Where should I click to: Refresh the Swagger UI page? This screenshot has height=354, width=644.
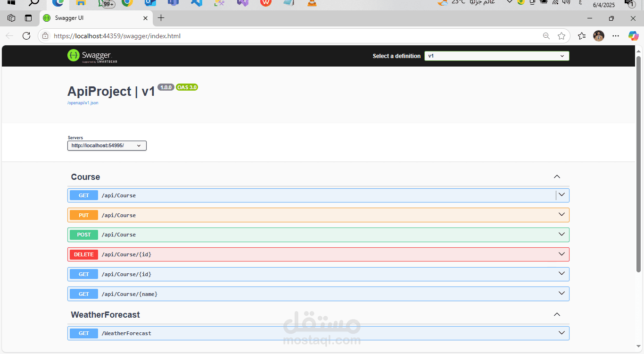pyautogui.click(x=26, y=36)
